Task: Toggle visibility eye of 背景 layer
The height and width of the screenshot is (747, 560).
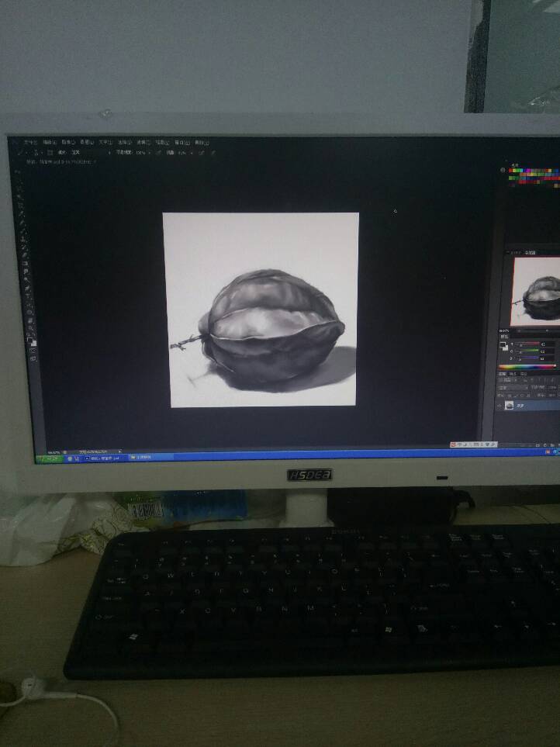Action: click(499, 406)
